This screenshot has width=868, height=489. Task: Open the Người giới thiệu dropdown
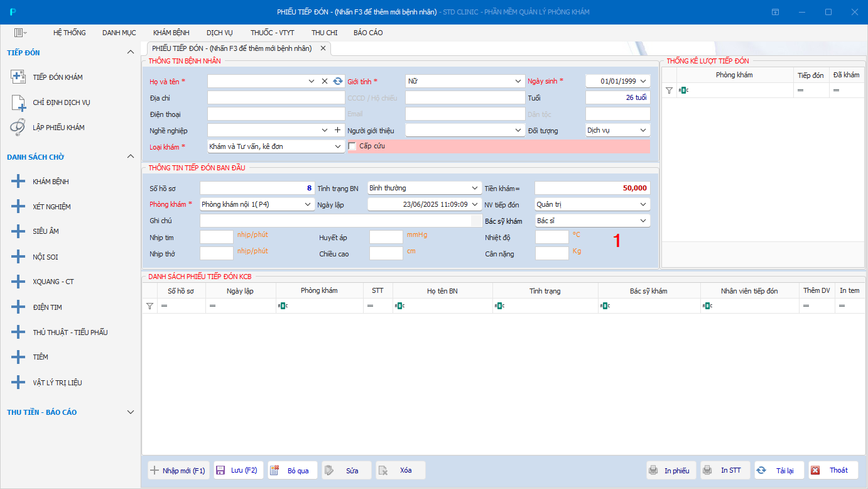click(518, 130)
